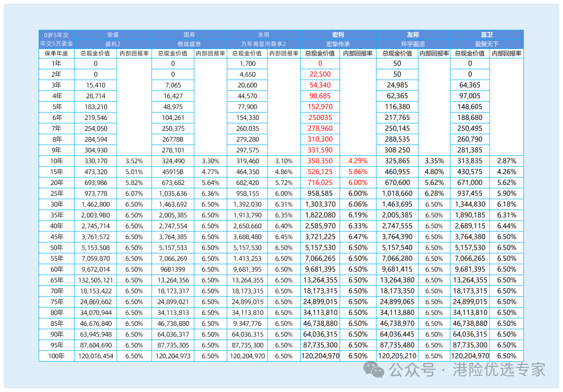Select the bold '宏利' company header
This screenshot has width=563, height=392.
[x=338, y=35]
